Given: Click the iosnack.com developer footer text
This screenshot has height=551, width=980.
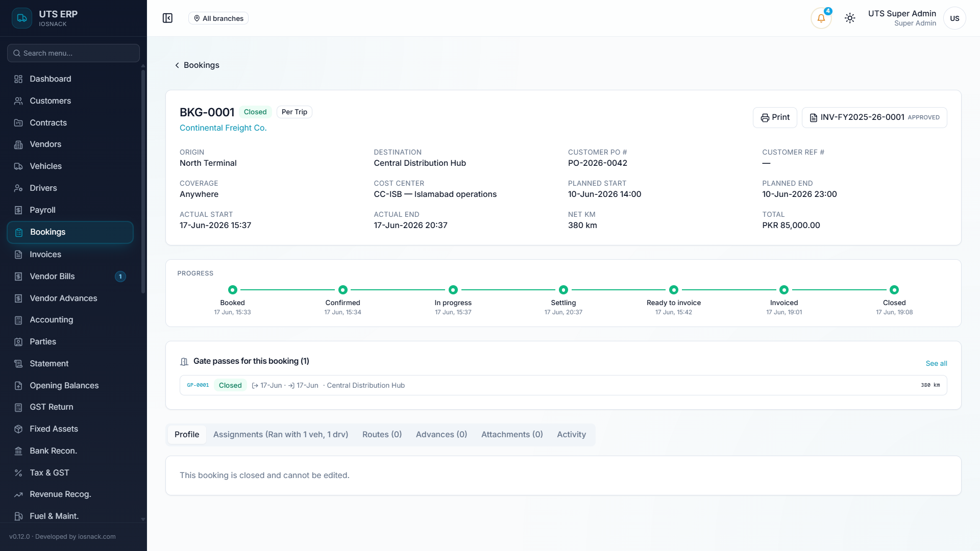Looking at the screenshot, I should (x=97, y=537).
